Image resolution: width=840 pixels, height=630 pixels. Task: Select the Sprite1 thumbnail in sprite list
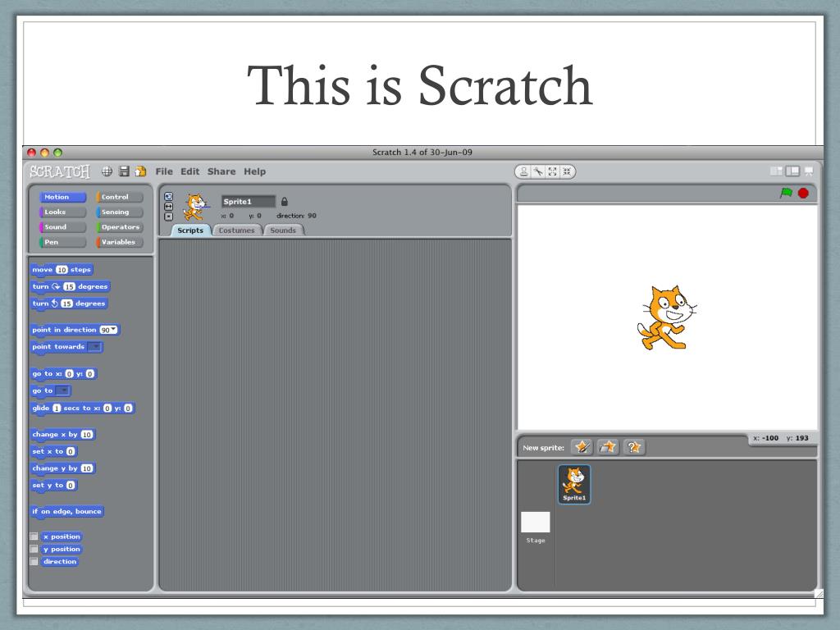pos(574,484)
